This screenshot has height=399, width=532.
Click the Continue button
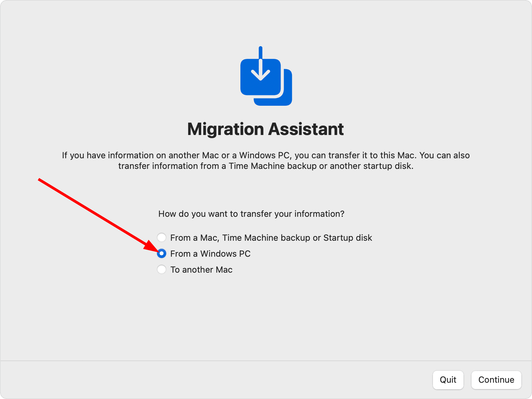(496, 380)
